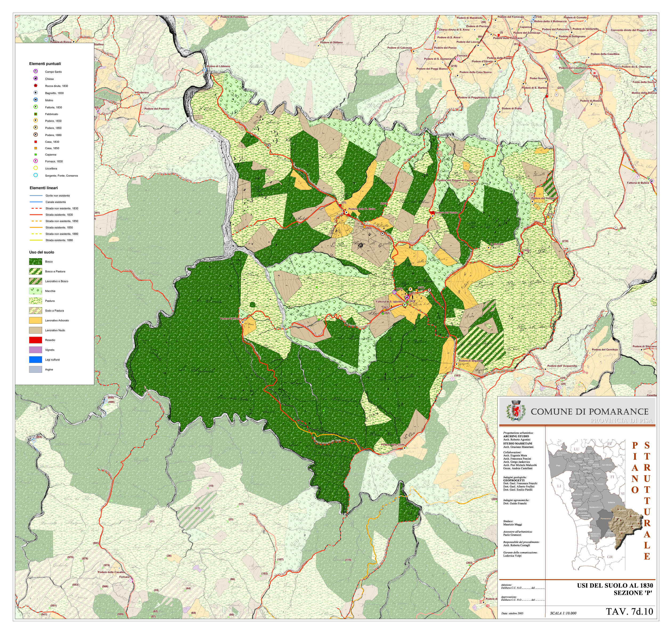The image size is (672, 634).
Task: Click the Fattoria green F symbol
Action: 35,107
